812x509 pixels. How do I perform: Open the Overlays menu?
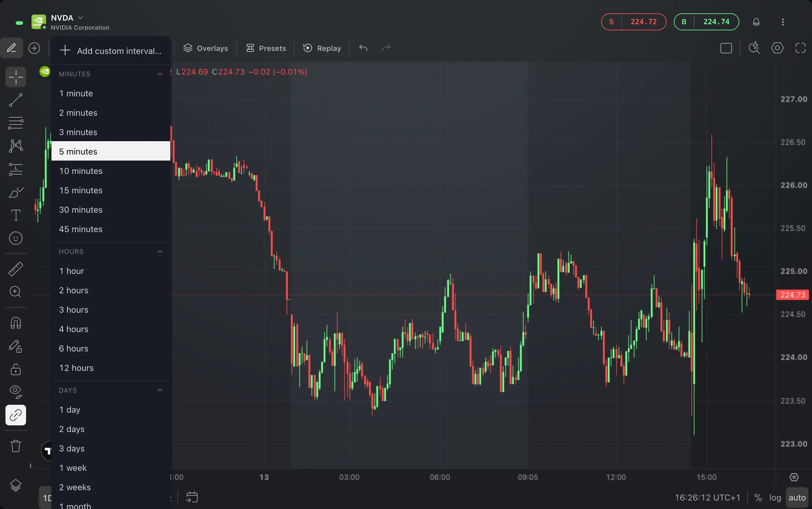click(205, 48)
